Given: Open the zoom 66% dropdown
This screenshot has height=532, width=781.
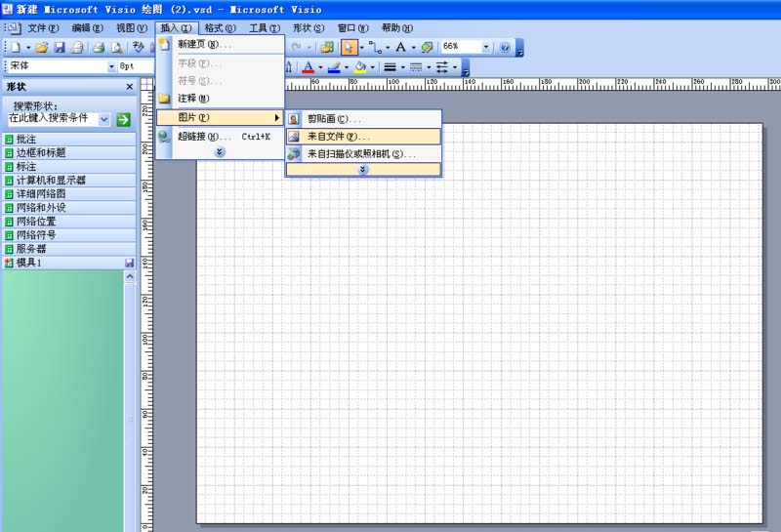Looking at the screenshot, I should coord(485,47).
